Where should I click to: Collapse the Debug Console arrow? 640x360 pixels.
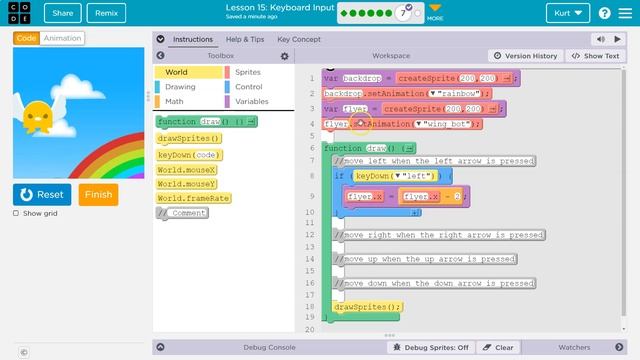[160, 347]
